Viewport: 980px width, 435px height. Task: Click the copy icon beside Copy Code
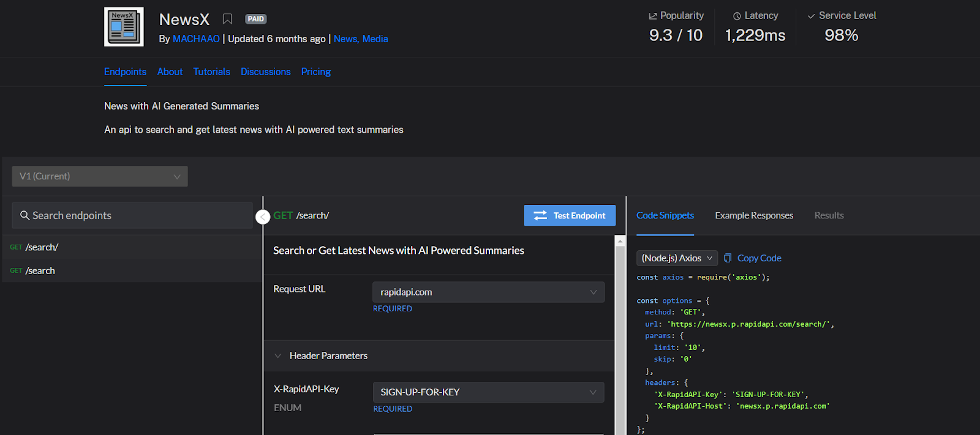pyautogui.click(x=728, y=258)
